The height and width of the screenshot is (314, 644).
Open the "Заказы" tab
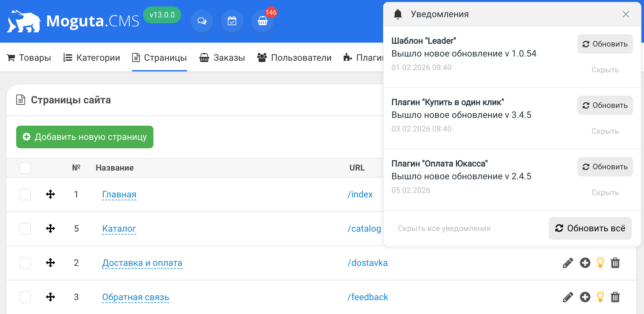click(x=222, y=58)
